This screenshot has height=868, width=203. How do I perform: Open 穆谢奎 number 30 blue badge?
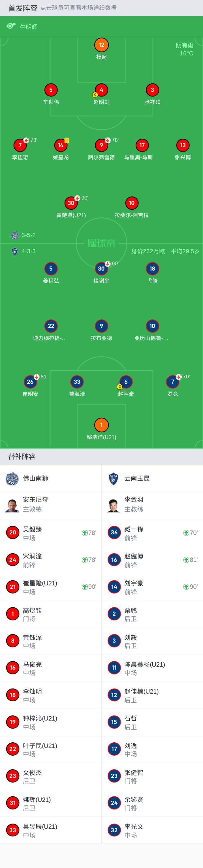pos(101,268)
